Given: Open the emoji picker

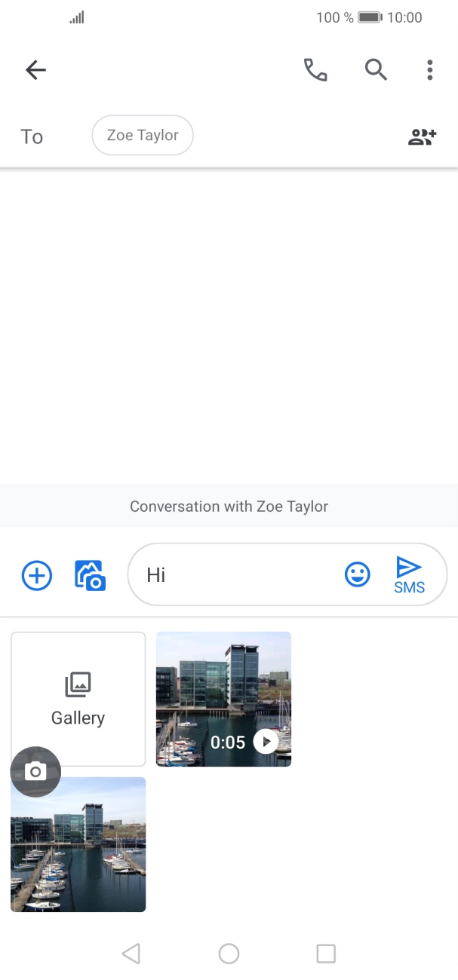Looking at the screenshot, I should coord(358,575).
